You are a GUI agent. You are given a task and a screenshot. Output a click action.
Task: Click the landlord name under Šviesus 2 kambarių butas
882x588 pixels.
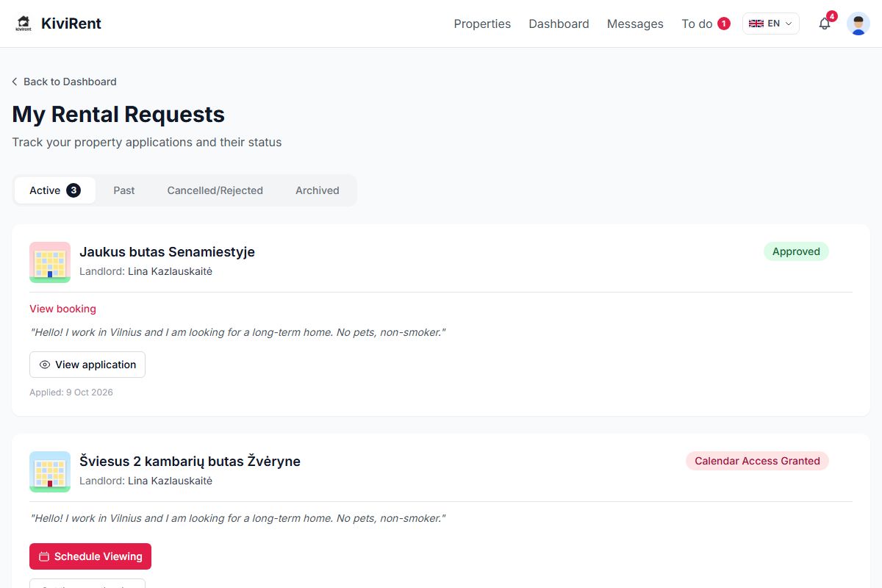(x=170, y=481)
